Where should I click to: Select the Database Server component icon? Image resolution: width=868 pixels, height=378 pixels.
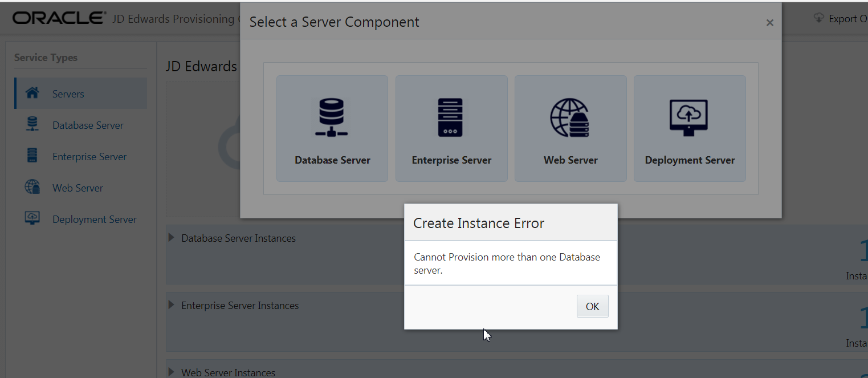(332, 118)
